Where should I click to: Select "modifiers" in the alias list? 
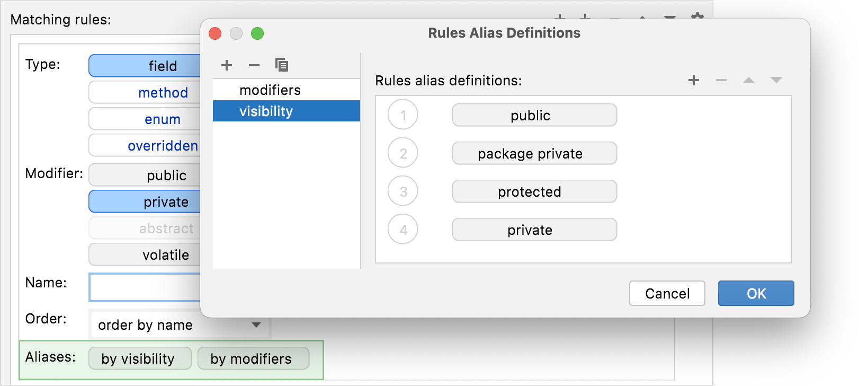coord(270,90)
